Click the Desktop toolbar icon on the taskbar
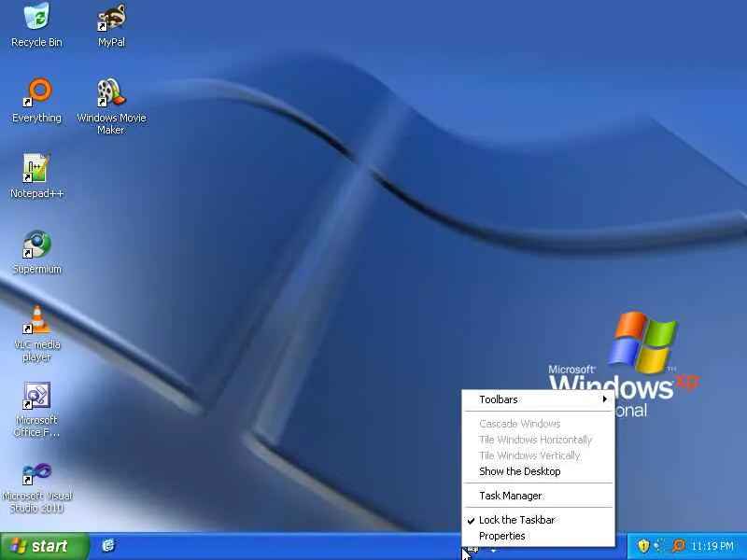The width and height of the screenshot is (747, 560). (x=473, y=550)
